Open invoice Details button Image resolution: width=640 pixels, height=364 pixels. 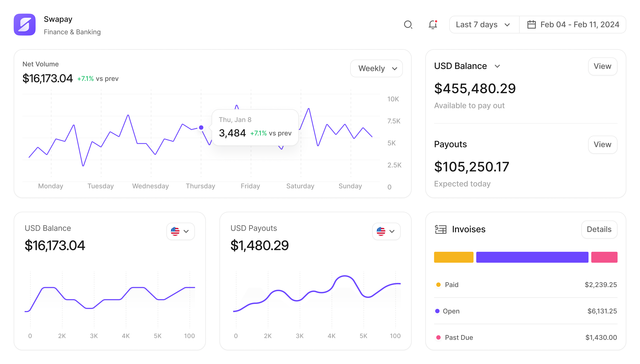point(599,229)
